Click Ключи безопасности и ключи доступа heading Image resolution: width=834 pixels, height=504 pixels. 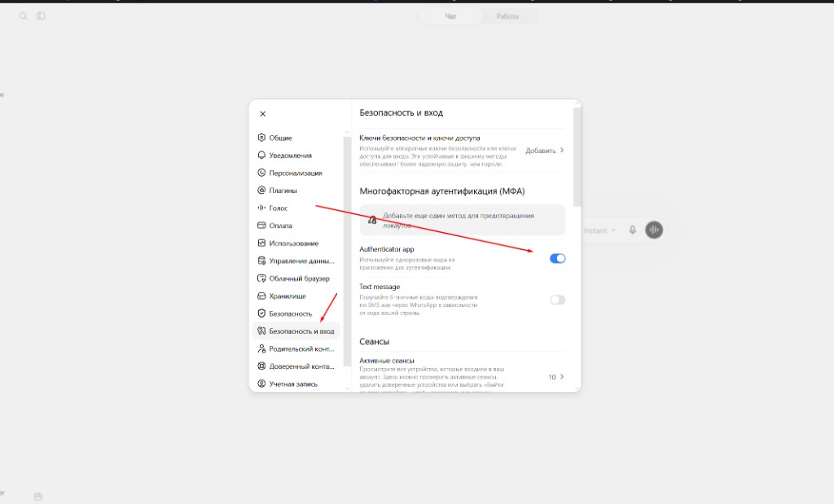pos(419,138)
